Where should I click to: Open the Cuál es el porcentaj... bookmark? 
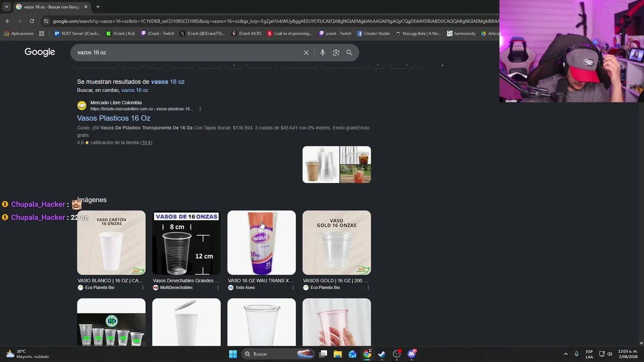click(290, 34)
